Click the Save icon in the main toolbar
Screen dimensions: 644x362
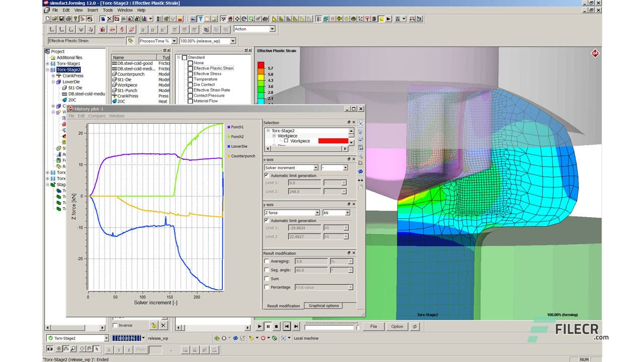61,19
